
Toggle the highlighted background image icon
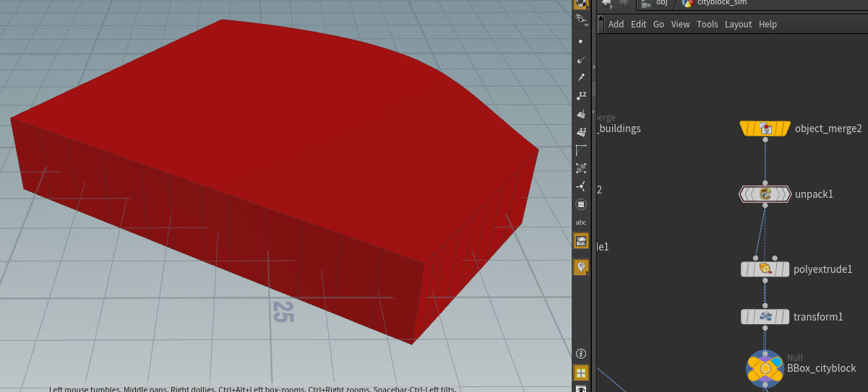click(581, 241)
